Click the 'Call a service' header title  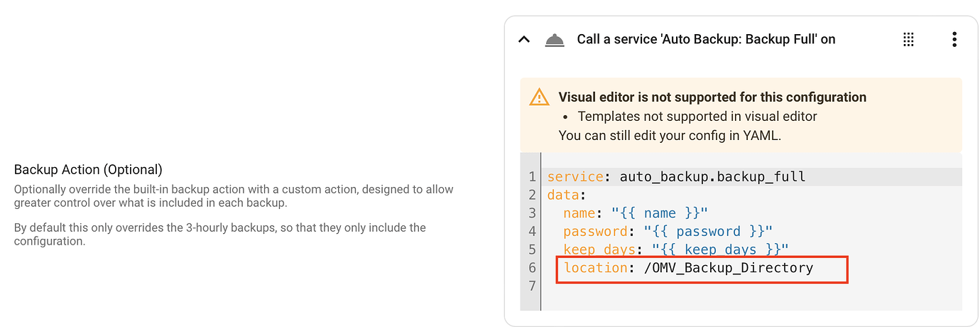pyautogui.click(x=706, y=40)
